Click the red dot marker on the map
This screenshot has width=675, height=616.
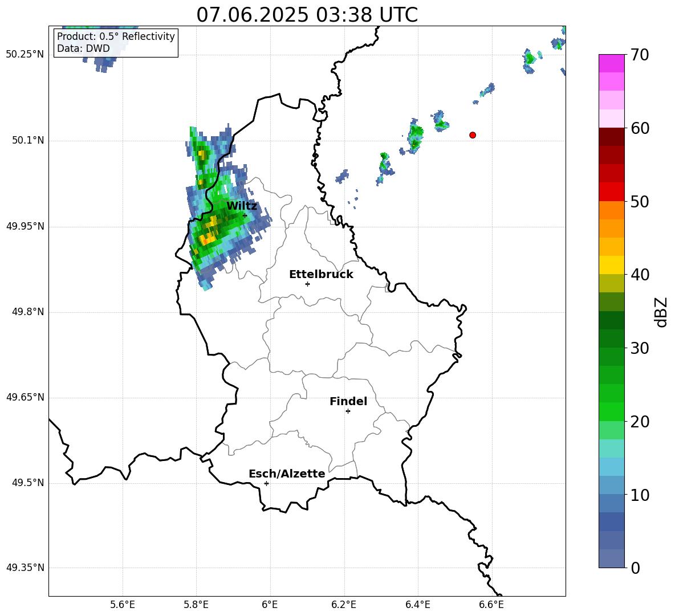click(x=473, y=135)
